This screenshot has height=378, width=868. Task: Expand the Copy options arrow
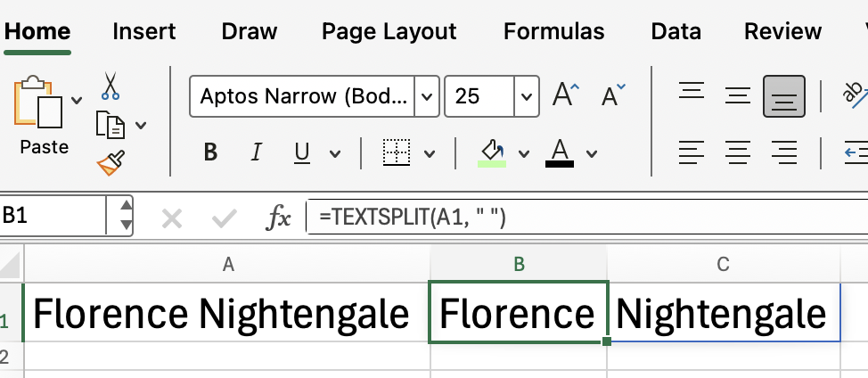pyautogui.click(x=141, y=125)
